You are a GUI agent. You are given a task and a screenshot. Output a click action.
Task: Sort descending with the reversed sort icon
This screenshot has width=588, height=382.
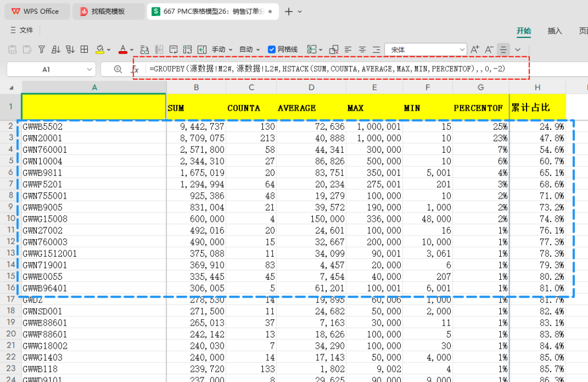pos(70,49)
